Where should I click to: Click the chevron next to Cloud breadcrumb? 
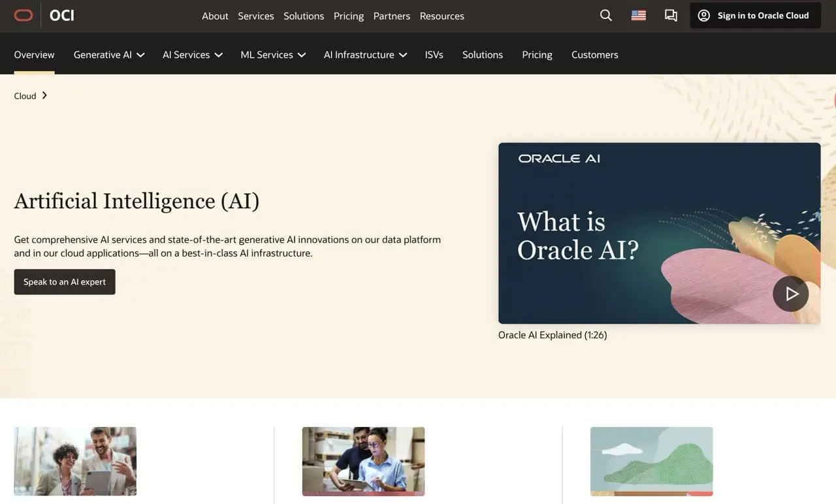tap(46, 95)
